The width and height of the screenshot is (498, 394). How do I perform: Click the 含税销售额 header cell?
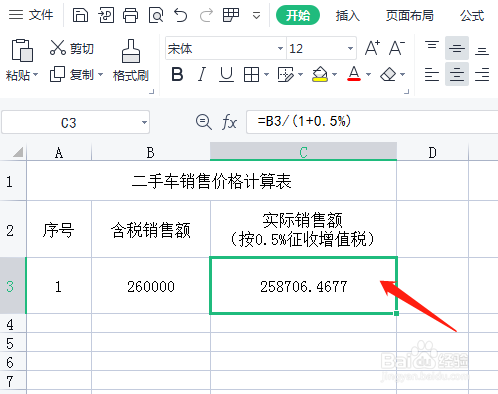[151, 229]
